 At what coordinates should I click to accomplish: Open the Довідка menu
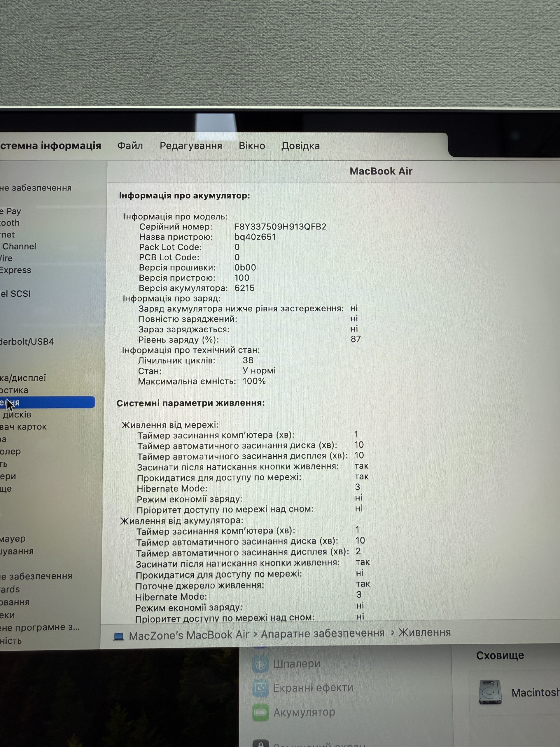(x=300, y=146)
